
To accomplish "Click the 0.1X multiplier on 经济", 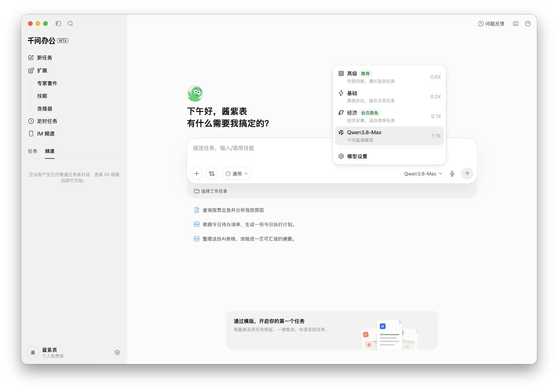I will [436, 116].
